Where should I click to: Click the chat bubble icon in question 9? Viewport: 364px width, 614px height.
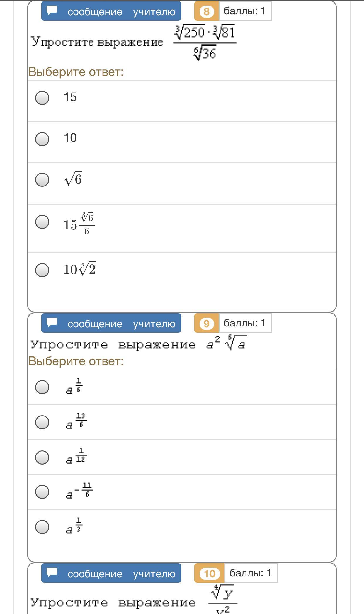click(52, 322)
